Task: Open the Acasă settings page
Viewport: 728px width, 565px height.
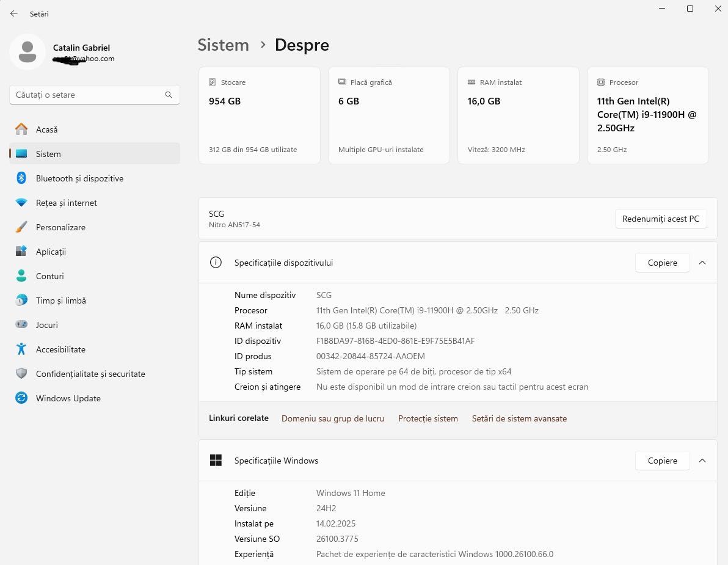Action: 95,129
